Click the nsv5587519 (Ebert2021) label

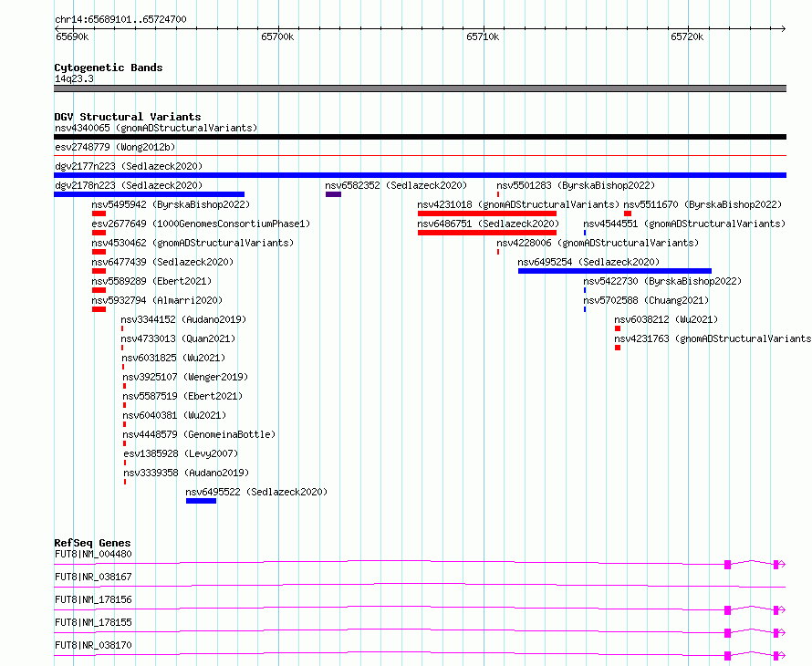182,396
